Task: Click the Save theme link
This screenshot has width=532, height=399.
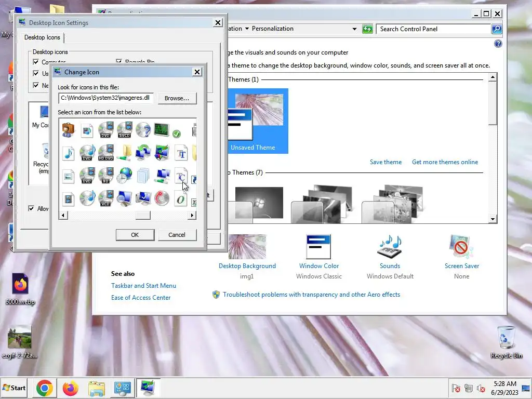Action: (385, 162)
